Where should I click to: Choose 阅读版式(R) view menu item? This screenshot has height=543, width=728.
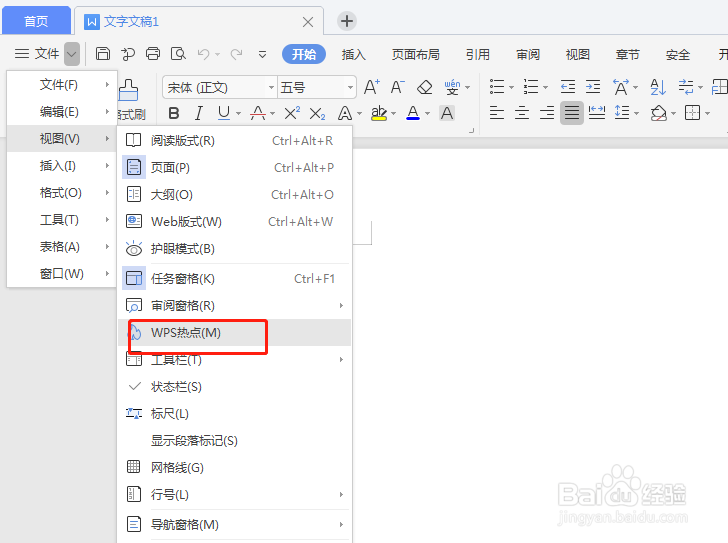(234, 140)
